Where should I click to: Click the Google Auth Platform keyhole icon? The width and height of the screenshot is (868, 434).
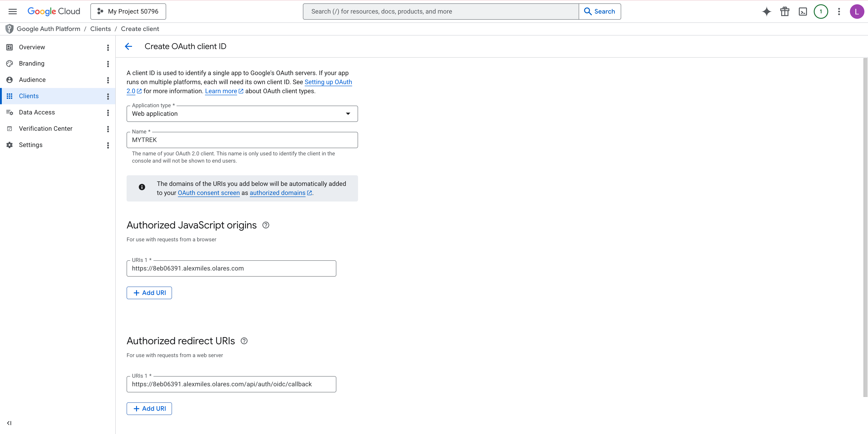point(9,29)
